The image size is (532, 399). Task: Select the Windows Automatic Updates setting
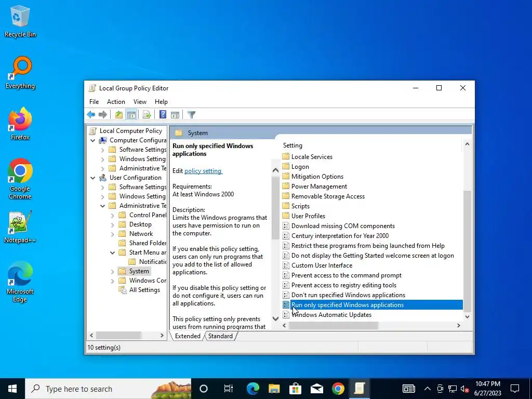pyautogui.click(x=331, y=314)
